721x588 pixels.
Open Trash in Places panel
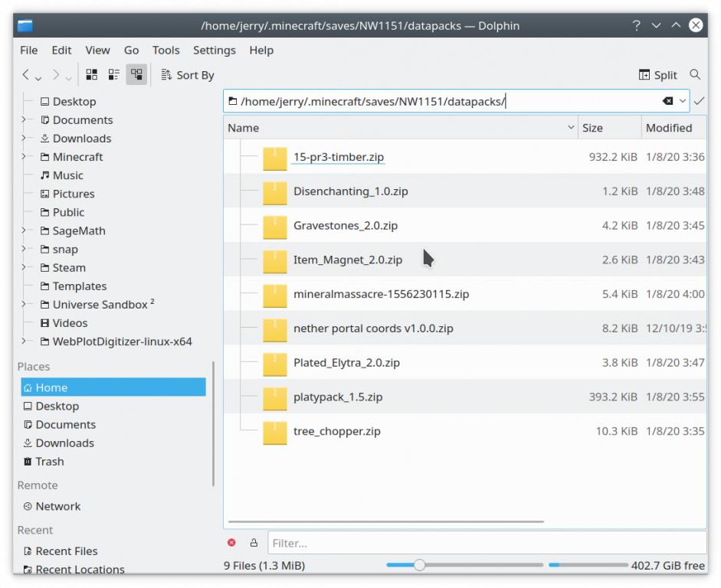point(50,462)
